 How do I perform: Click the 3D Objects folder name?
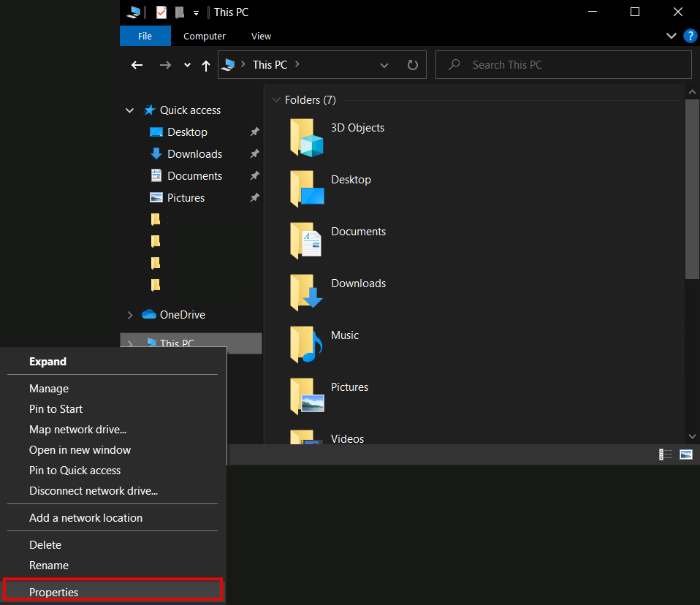(357, 128)
